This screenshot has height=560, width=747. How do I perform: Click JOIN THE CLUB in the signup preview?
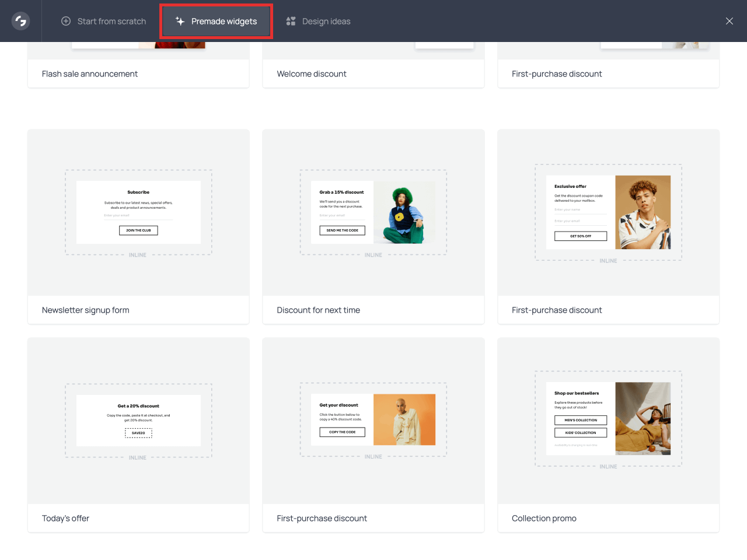tap(138, 230)
